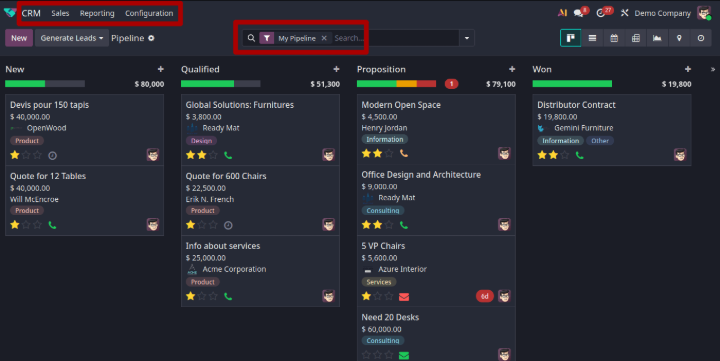The width and height of the screenshot is (720, 361).
Task: Click salesperson avatar on Info about services card
Action: pyautogui.click(x=328, y=296)
